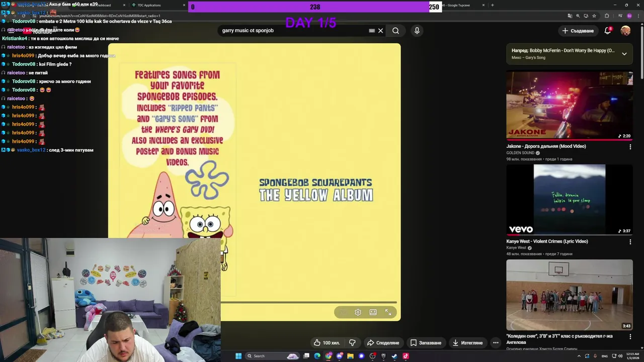The width and height of the screenshot is (644, 362).
Task: Open Steam from the taskbar
Action: pyautogui.click(x=394, y=356)
